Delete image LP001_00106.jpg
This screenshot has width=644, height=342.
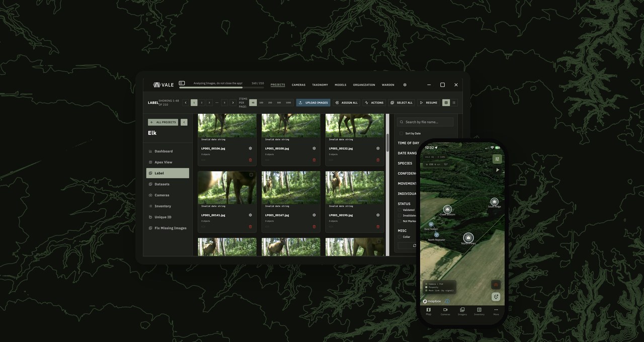[251, 160]
